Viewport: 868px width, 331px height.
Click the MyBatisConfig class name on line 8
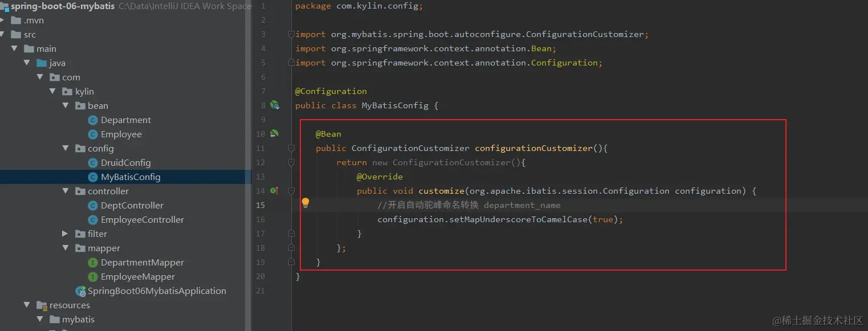tap(395, 105)
